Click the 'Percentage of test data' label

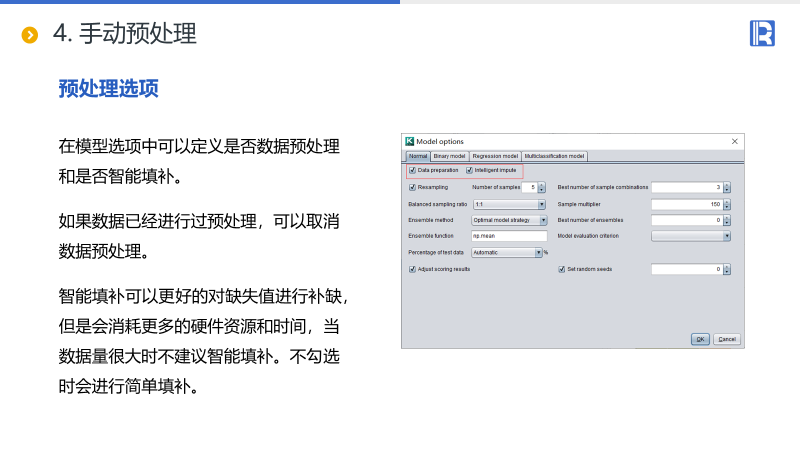[436, 252]
